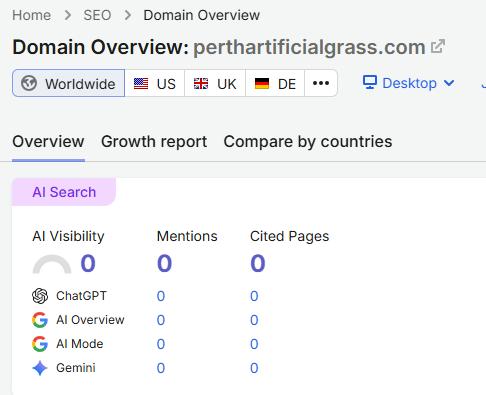Click the Worldwide globe icon

click(29, 83)
